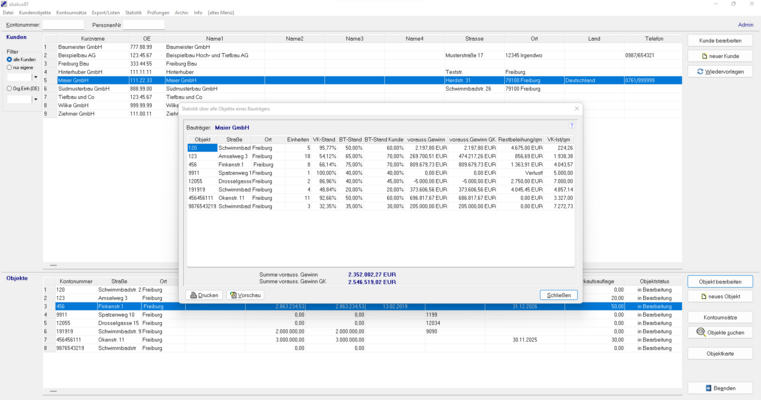Open print preview via Vorschau icon
Image resolution: width=761 pixels, height=400 pixels.
233,295
